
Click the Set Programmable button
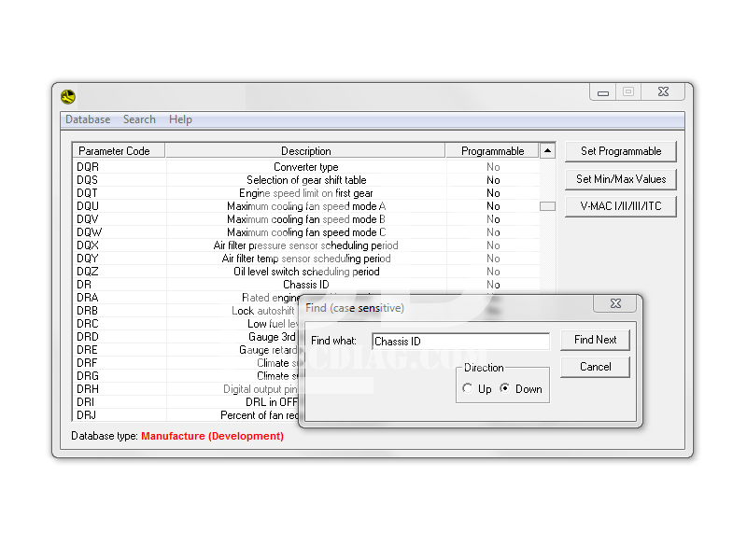click(620, 151)
